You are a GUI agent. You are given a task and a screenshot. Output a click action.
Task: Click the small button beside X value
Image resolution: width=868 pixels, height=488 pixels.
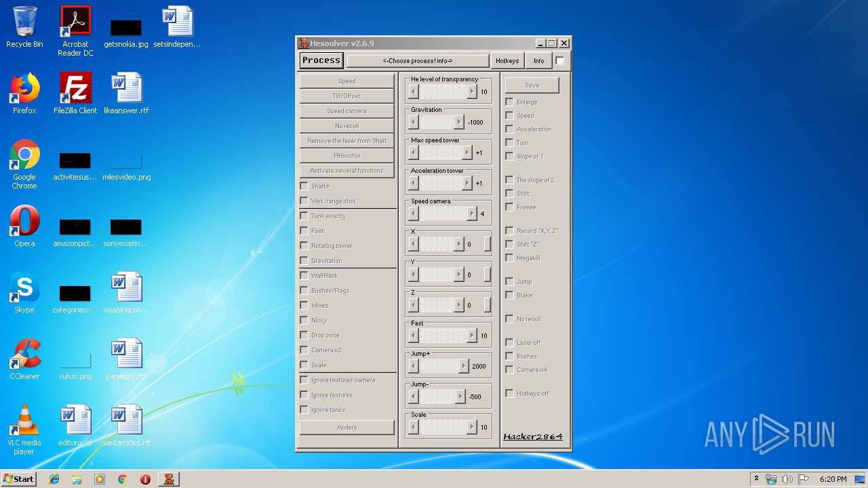point(487,244)
